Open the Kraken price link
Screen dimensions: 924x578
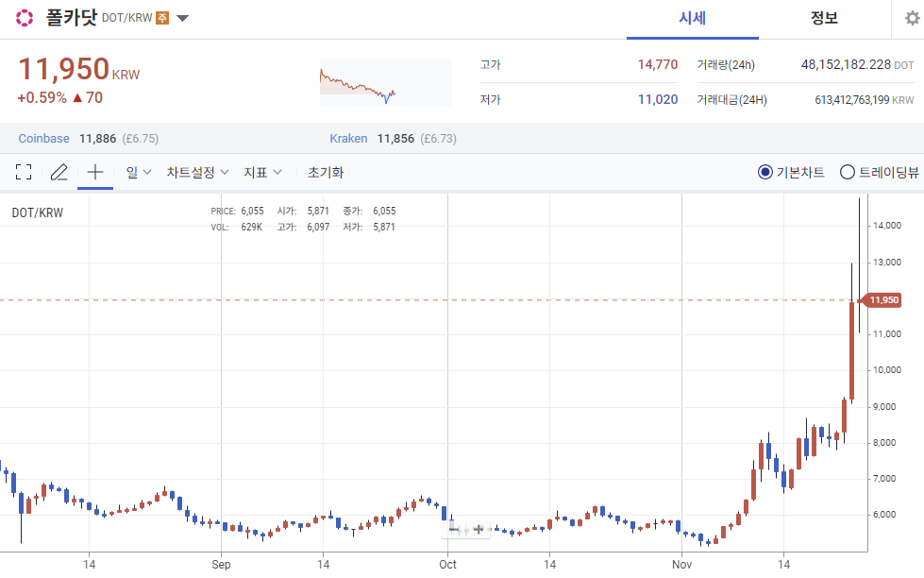point(348,139)
